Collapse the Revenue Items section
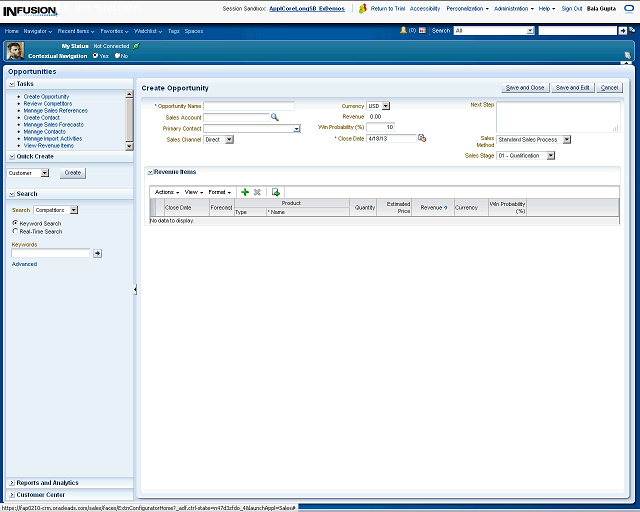This screenshot has height=512, width=640. point(149,173)
